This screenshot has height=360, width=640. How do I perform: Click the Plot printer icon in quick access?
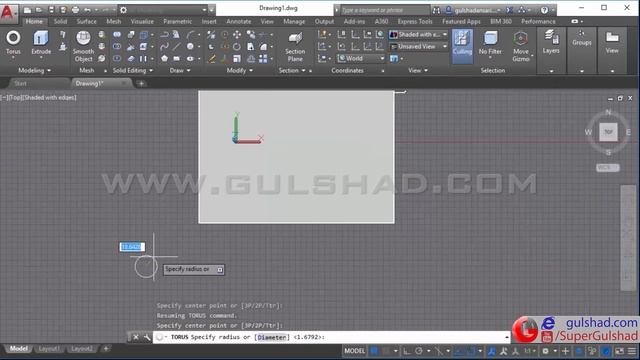coord(76,9)
